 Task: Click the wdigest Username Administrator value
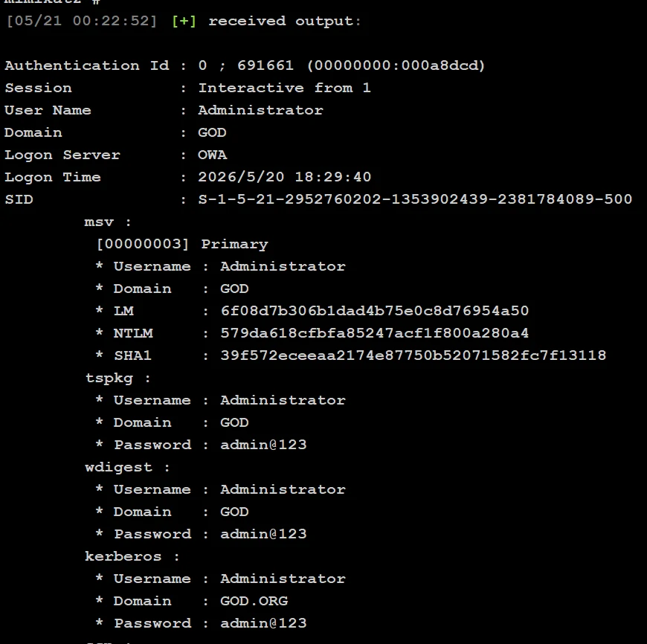pos(283,489)
